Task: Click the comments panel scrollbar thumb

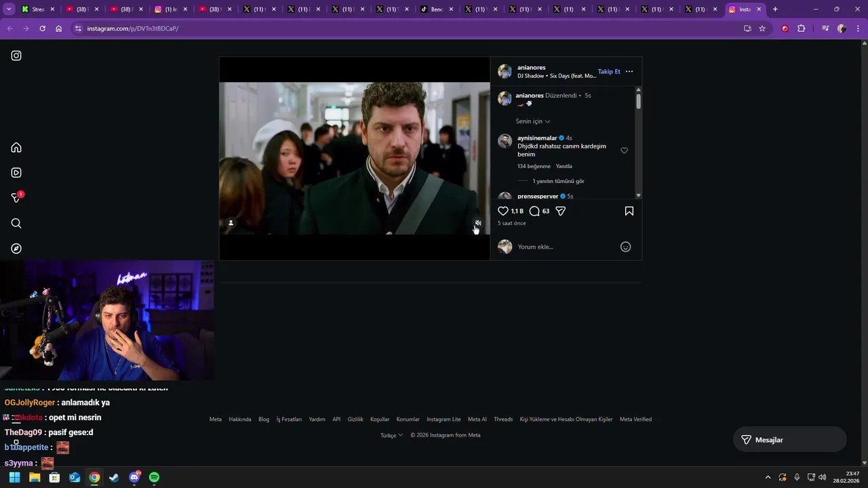Action: (638, 101)
